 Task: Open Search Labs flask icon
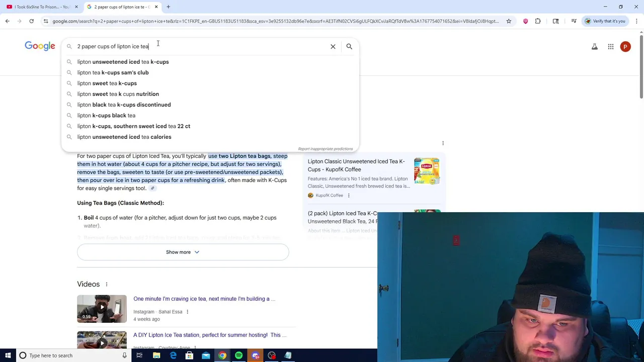(594, 47)
